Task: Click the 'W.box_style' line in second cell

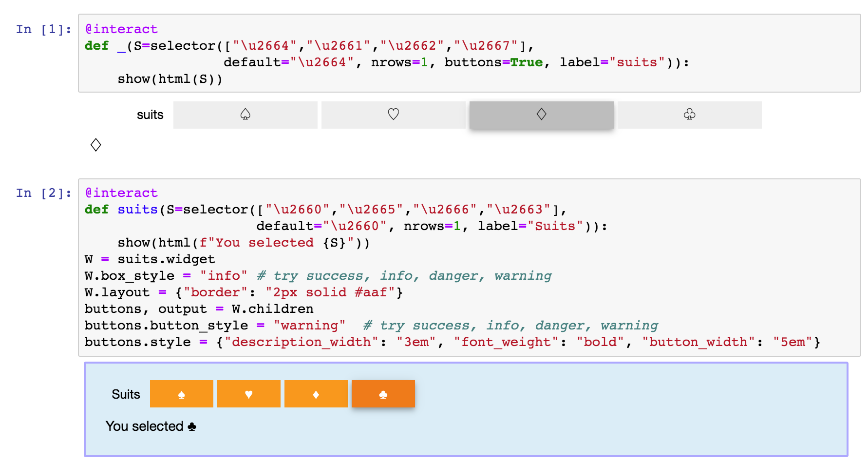Action: coord(129,276)
